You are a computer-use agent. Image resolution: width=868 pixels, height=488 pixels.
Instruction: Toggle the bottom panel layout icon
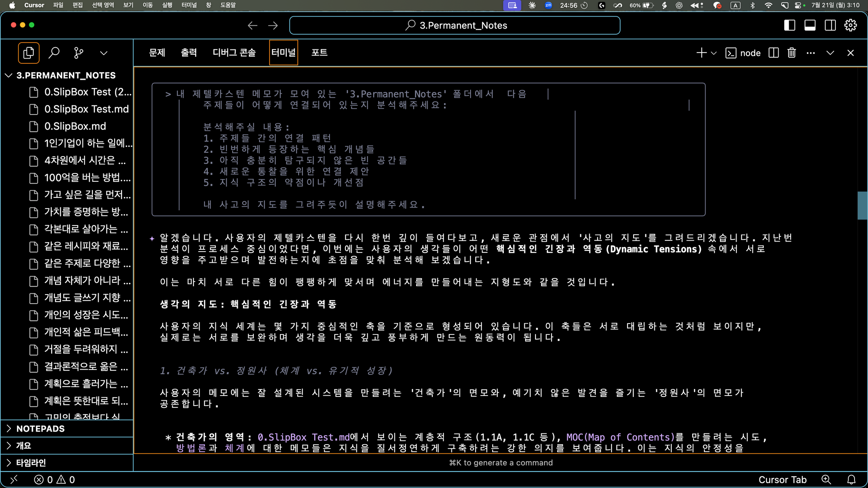pos(810,26)
